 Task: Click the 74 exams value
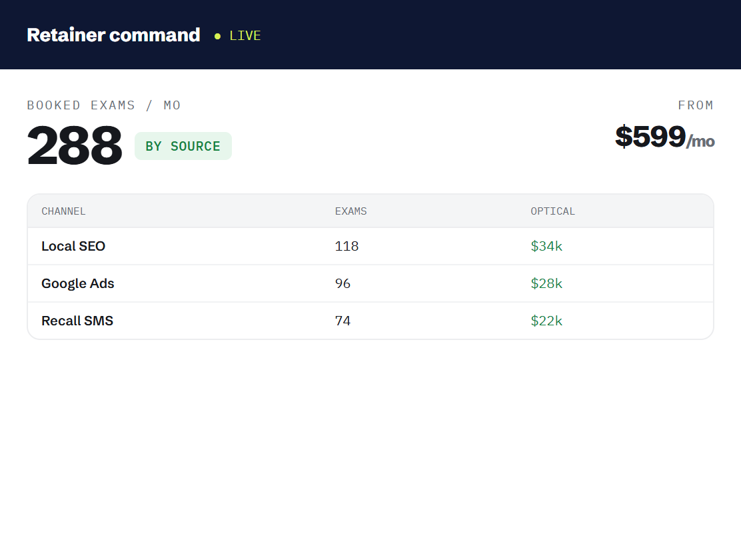coord(343,321)
